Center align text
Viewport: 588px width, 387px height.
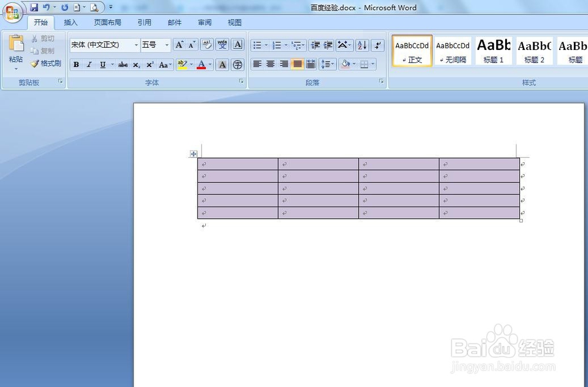click(270, 64)
